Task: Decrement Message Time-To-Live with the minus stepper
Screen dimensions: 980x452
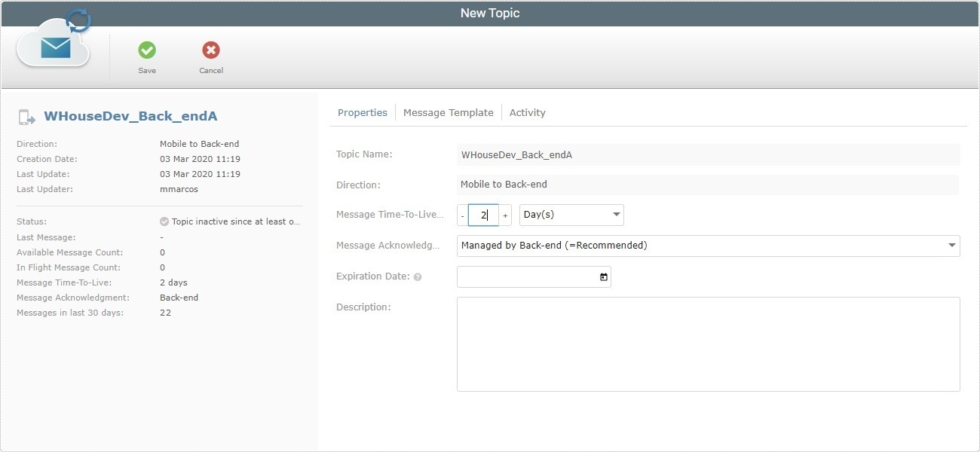Action: (461, 215)
